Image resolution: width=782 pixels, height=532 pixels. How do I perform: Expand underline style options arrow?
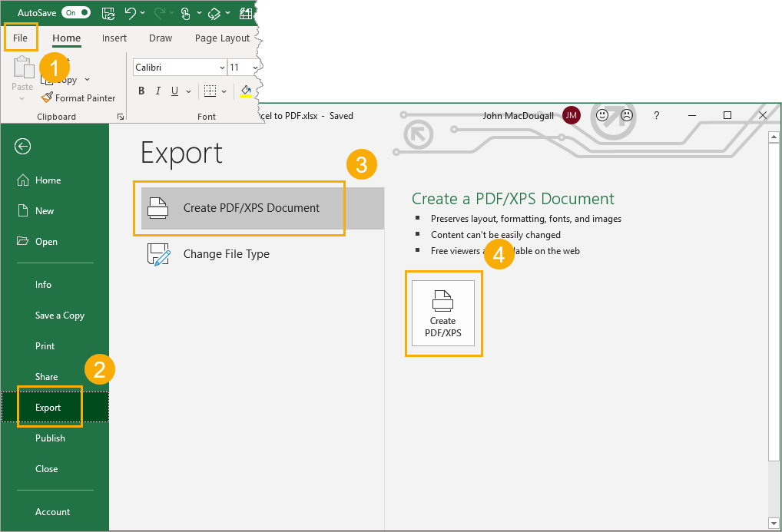[188, 91]
